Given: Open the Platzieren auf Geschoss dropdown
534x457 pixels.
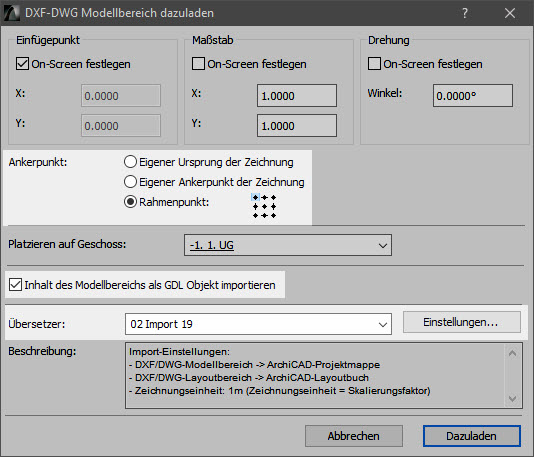Looking at the screenshot, I should tap(288, 245).
